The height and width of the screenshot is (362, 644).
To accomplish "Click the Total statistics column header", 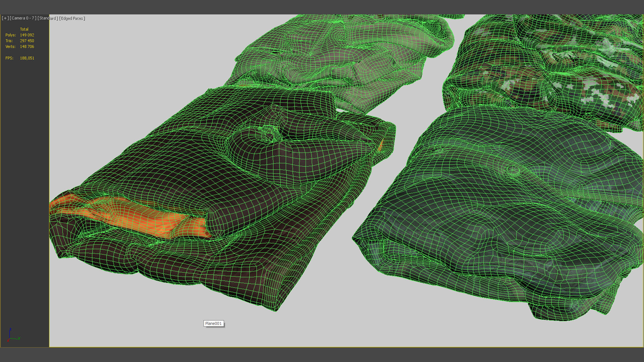I will 24,29.
